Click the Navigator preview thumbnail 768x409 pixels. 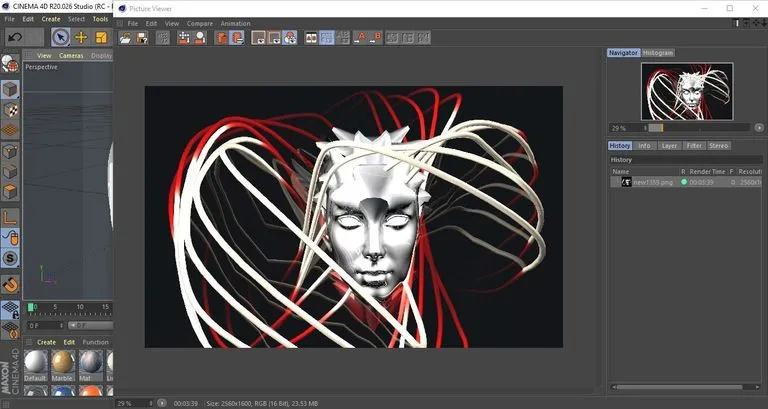click(687, 92)
